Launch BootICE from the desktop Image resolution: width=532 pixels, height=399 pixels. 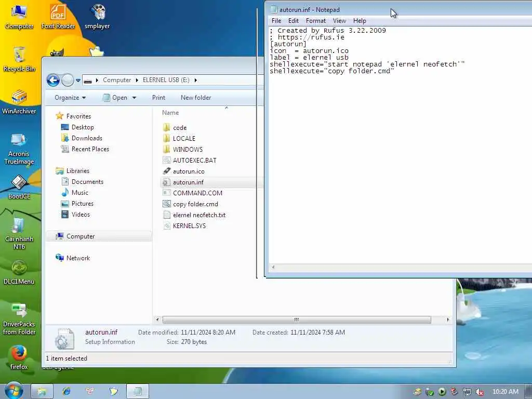pos(19,187)
